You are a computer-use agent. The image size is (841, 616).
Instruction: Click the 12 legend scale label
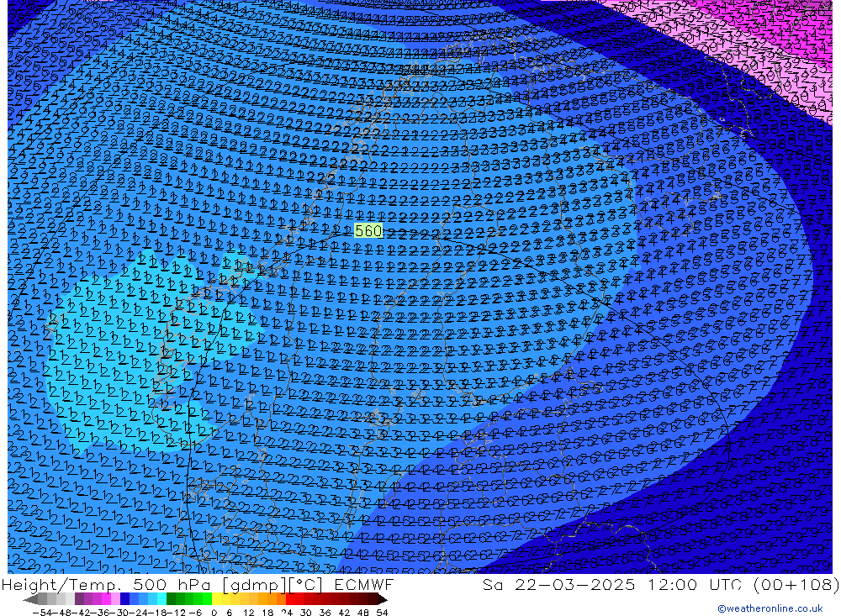(248, 613)
